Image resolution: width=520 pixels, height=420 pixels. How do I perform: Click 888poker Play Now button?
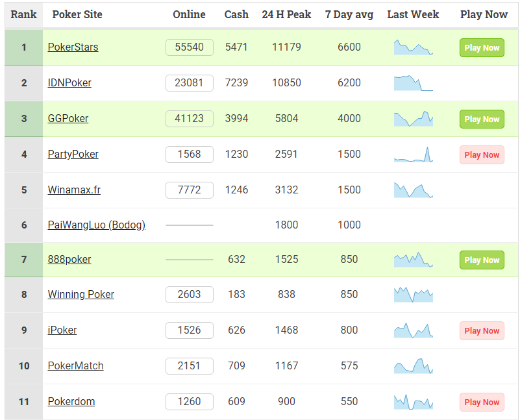click(x=482, y=260)
